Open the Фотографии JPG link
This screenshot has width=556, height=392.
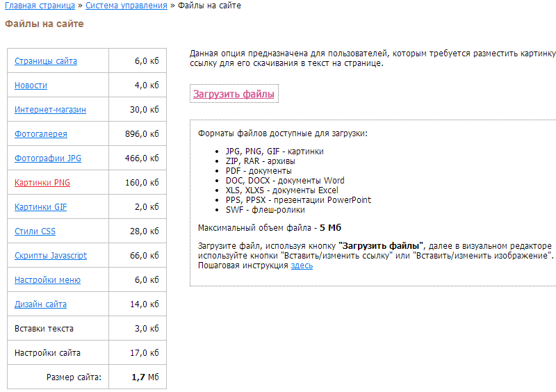click(48, 158)
